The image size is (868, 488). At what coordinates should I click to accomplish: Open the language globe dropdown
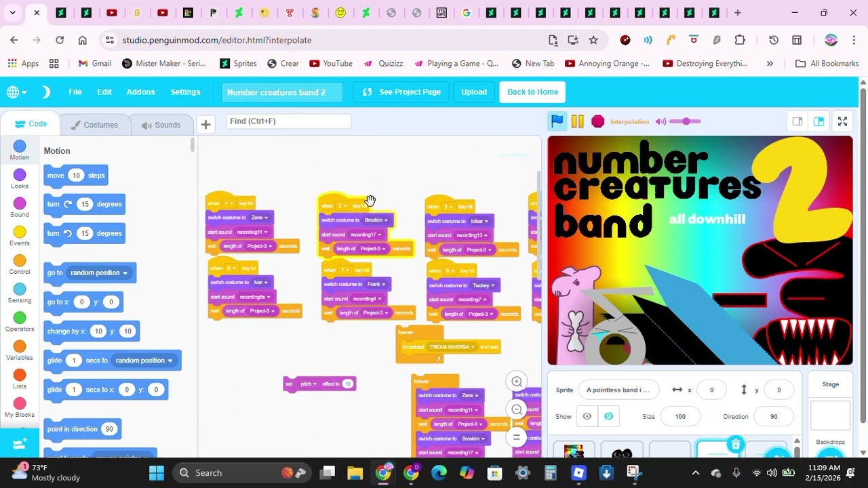(16, 91)
